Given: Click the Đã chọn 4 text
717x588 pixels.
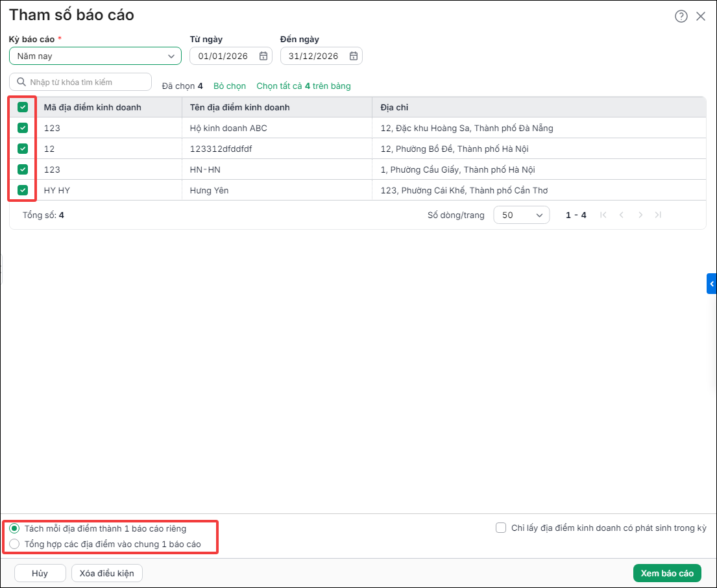Looking at the screenshot, I should click(x=182, y=86).
